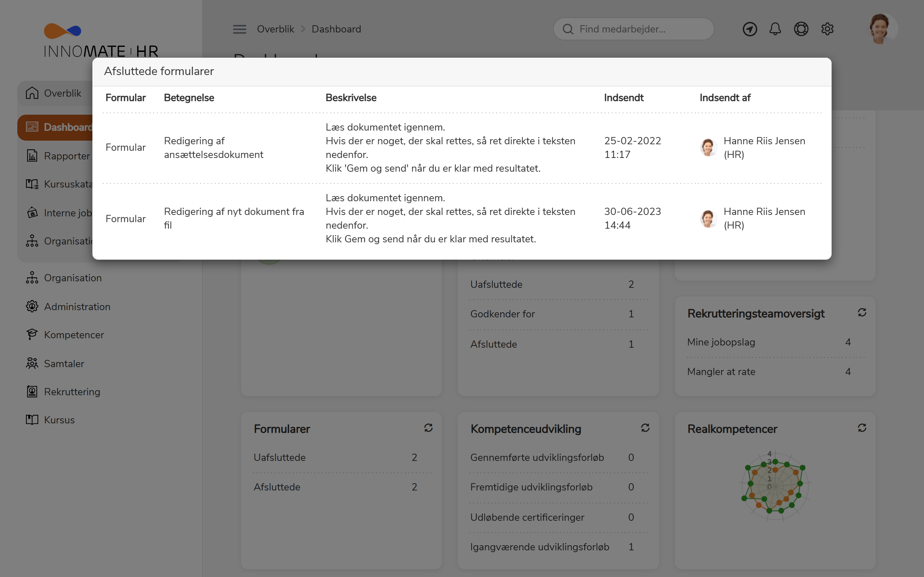Open the Samtaler sidebar item
This screenshot has height=577, width=924.
coord(64,363)
